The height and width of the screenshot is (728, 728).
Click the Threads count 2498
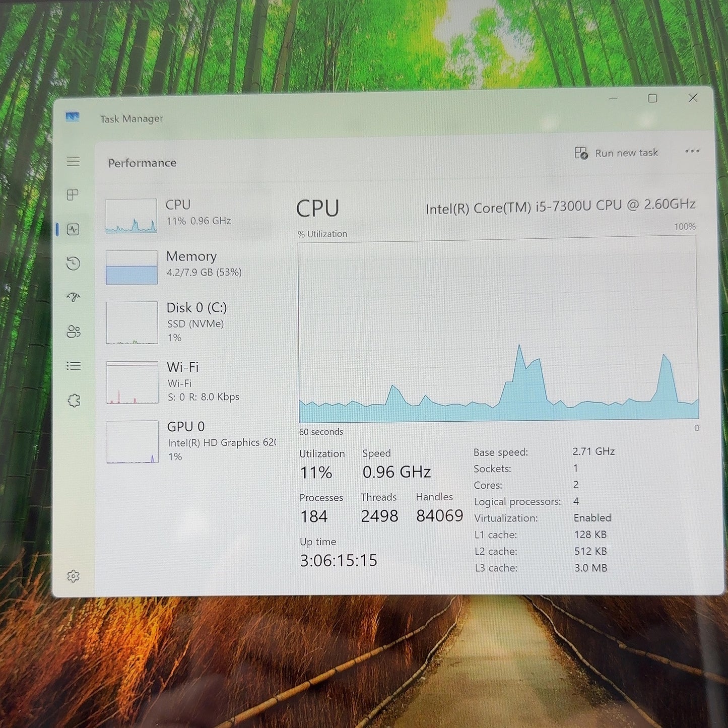[x=379, y=516]
